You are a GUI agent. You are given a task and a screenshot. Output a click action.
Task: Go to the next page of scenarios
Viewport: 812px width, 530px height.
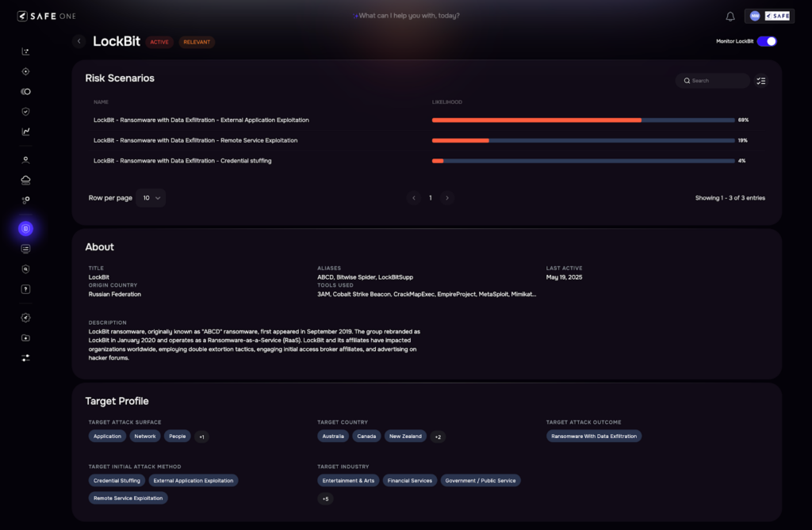(447, 198)
